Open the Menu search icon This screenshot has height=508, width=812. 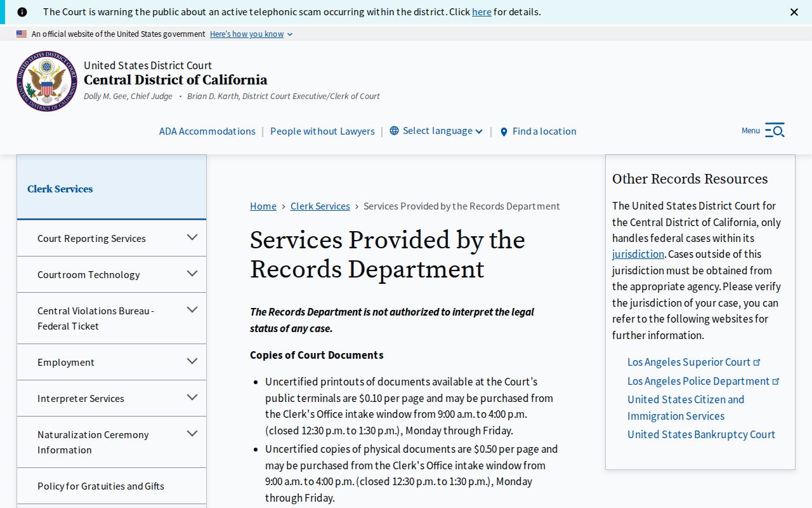coord(775,130)
